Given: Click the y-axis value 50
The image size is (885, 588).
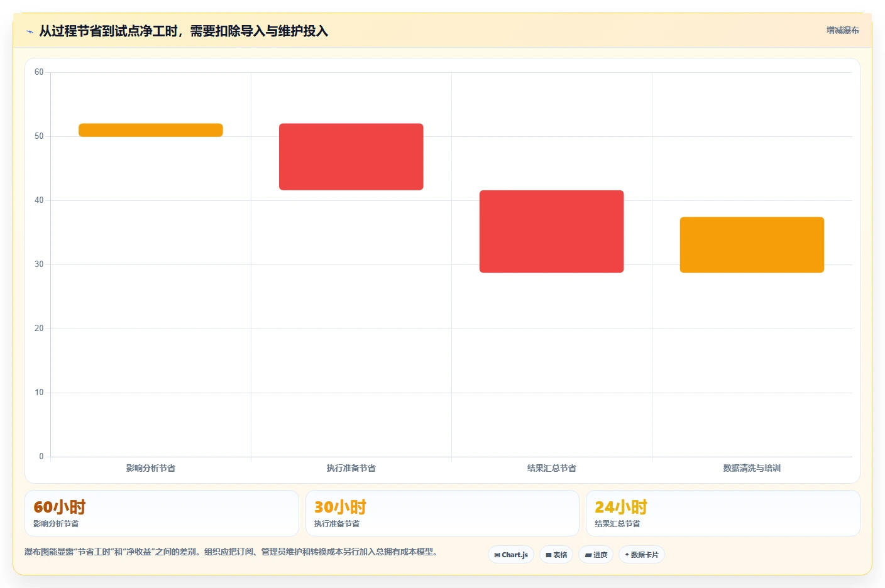Looking at the screenshot, I should point(39,136).
